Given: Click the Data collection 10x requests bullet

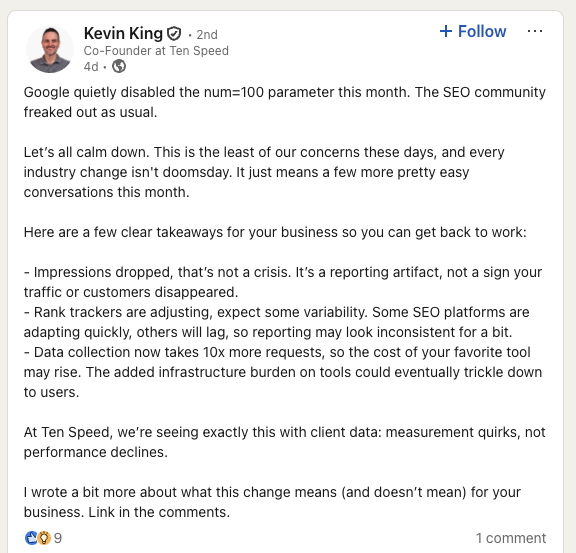Looking at the screenshot, I should point(283,372).
